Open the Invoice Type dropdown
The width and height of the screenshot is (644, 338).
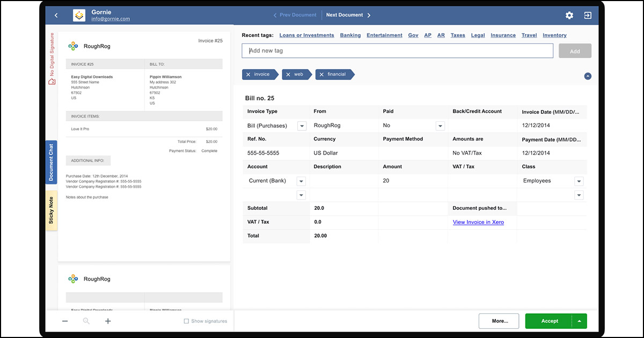tap(302, 126)
